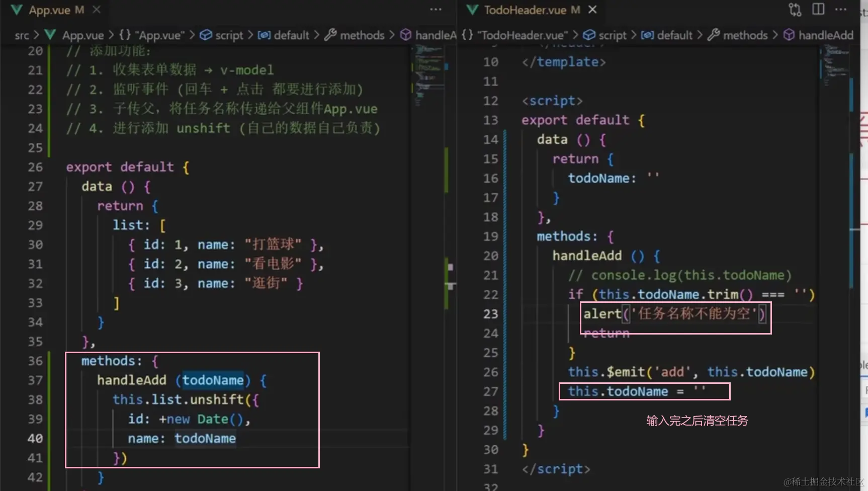Click '<script>' tag on TodoHeader.vue line 12
Image resolution: width=868 pixels, height=491 pixels.
[552, 101]
